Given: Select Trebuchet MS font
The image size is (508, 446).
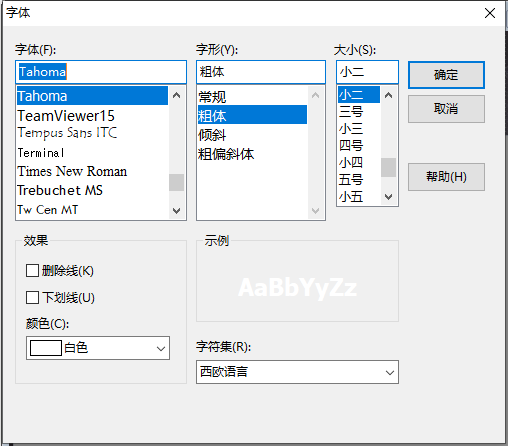Looking at the screenshot, I should [92, 190].
